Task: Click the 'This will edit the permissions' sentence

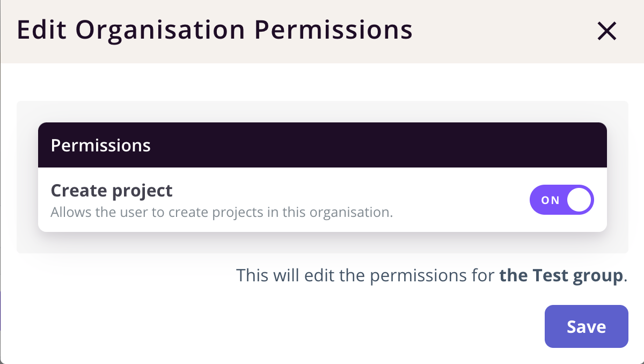Action: pos(365,275)
